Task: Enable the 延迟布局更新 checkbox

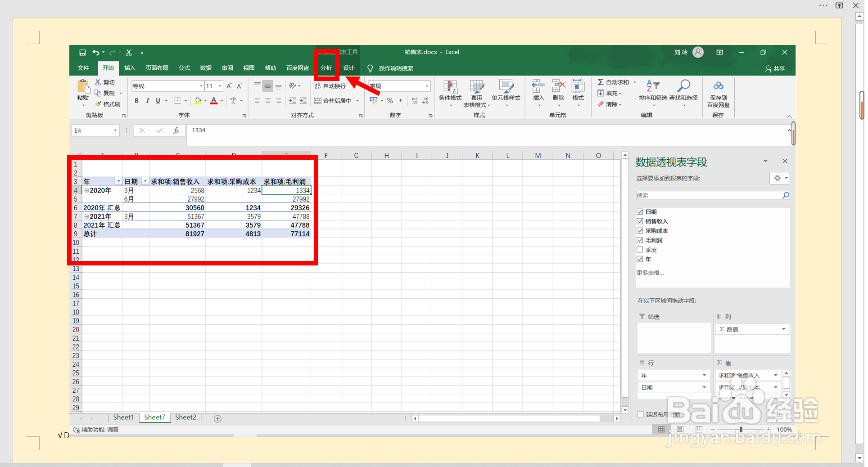Action: (640, 414)
